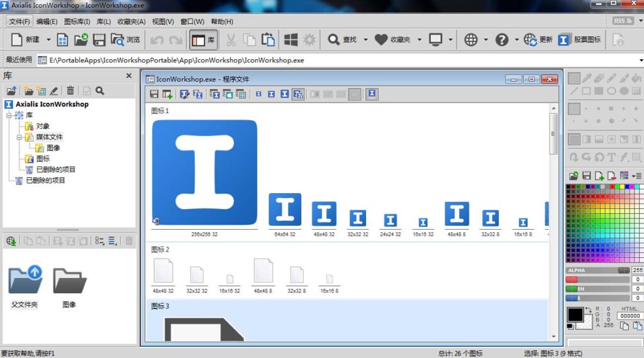Click the main toolbar save floppy icon
The height and width of the screenshot is (358, 644).
pos(99,40)
